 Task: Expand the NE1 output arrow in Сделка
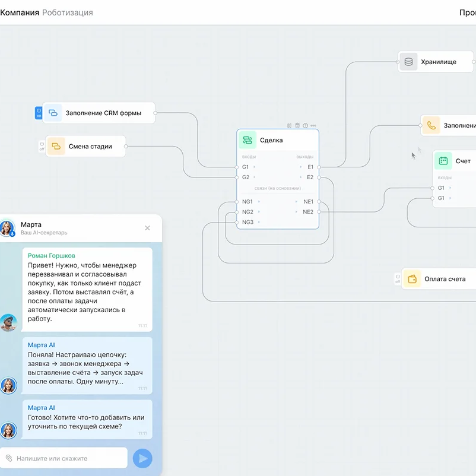297,202
